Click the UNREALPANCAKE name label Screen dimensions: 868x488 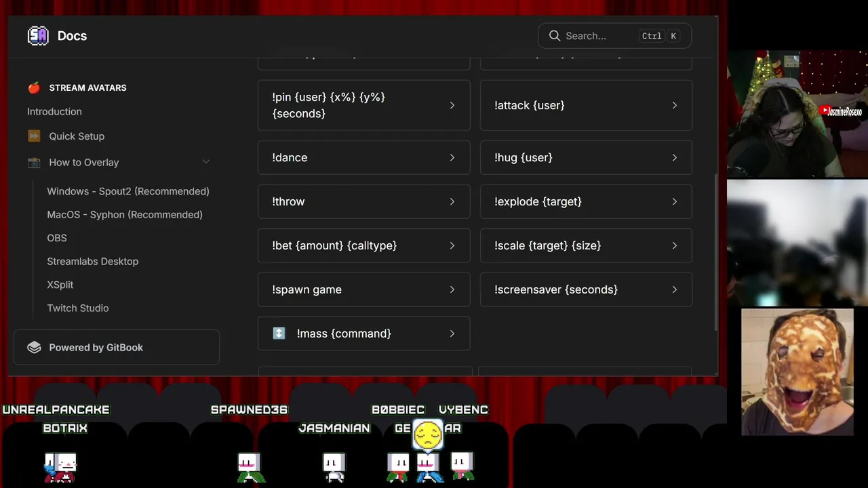56,409
